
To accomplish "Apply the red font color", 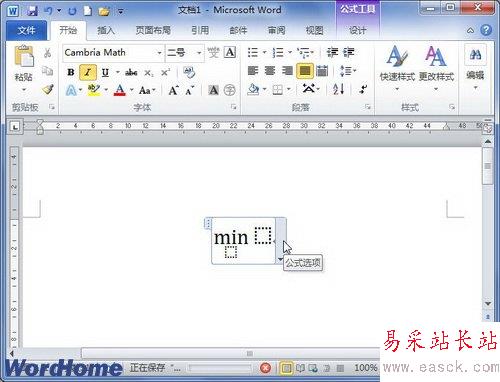I will point(120,90).
